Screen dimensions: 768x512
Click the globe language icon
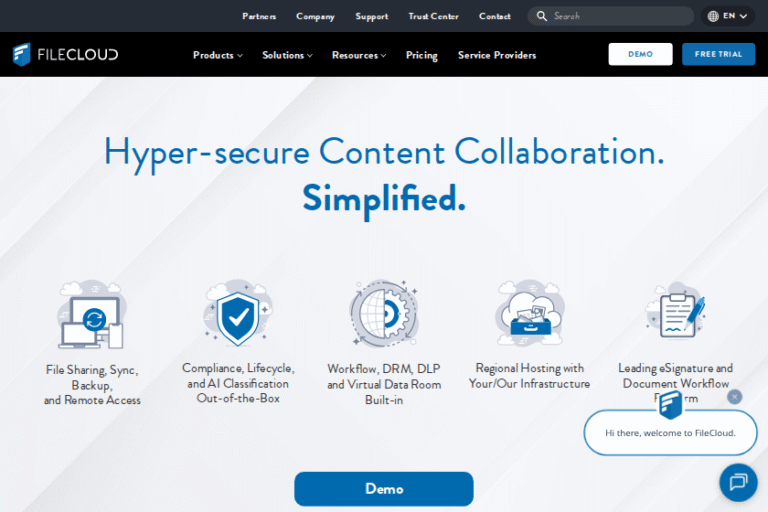coord(713,16)
